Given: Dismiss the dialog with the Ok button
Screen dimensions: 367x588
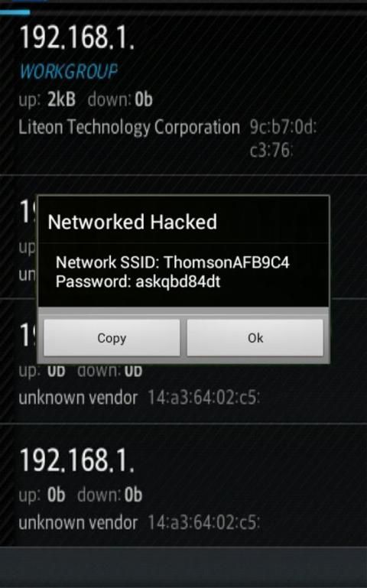Looking at the screenshot, I should click(255, 337).
